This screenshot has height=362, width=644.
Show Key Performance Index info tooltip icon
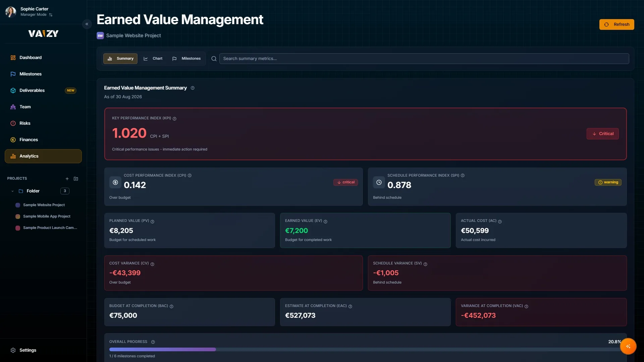[x=174, y=119]
